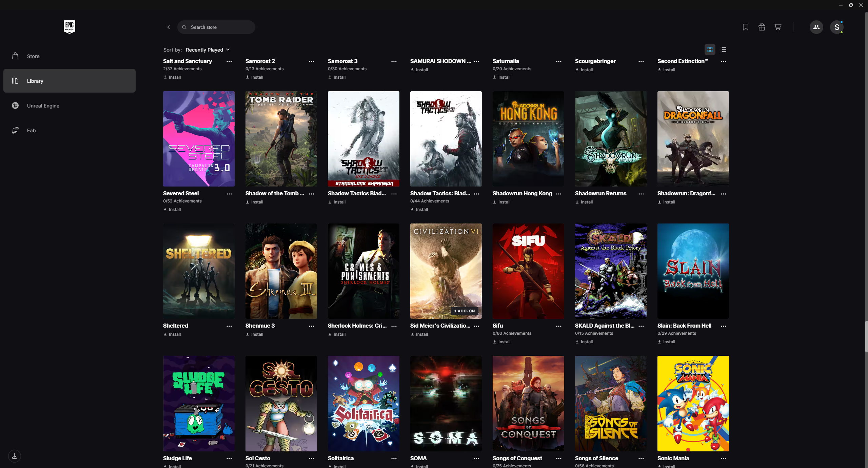Image resolution: width=868 pixels, height=468 pixels.
Task: Switch library to grid view
Action: (x=710, y=50)
